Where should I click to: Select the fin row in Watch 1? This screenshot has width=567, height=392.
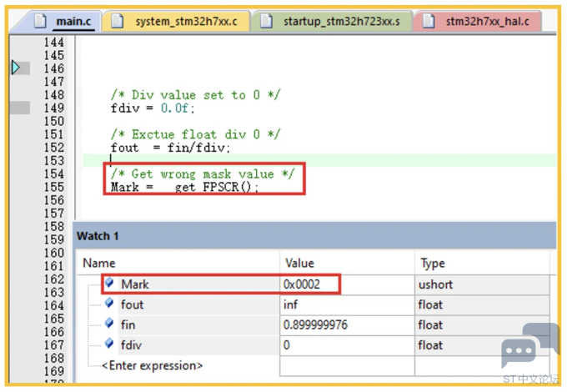(x=314, y=324)
